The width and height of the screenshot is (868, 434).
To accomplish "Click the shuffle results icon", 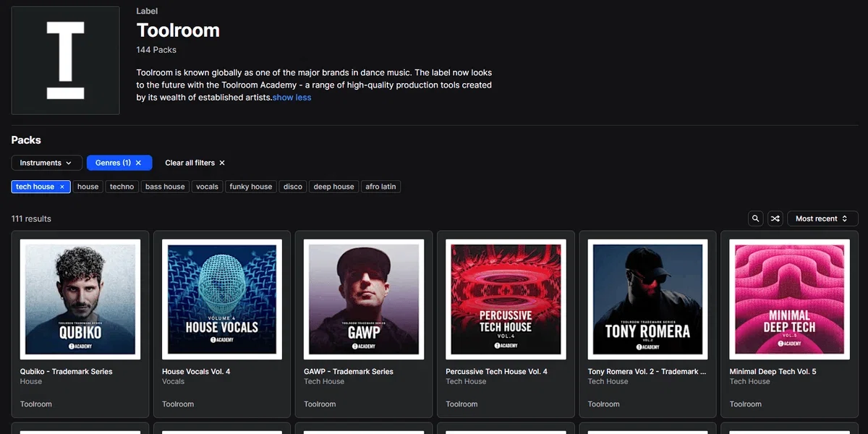I will pyautogui.click(x=775, y=218).
